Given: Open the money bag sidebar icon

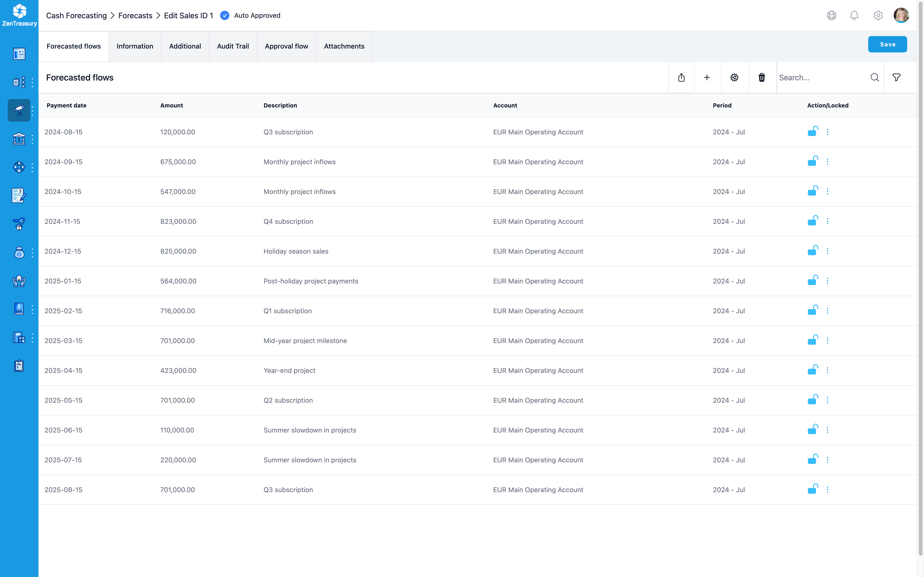Looking at the screenshot, I should [19, 252].
